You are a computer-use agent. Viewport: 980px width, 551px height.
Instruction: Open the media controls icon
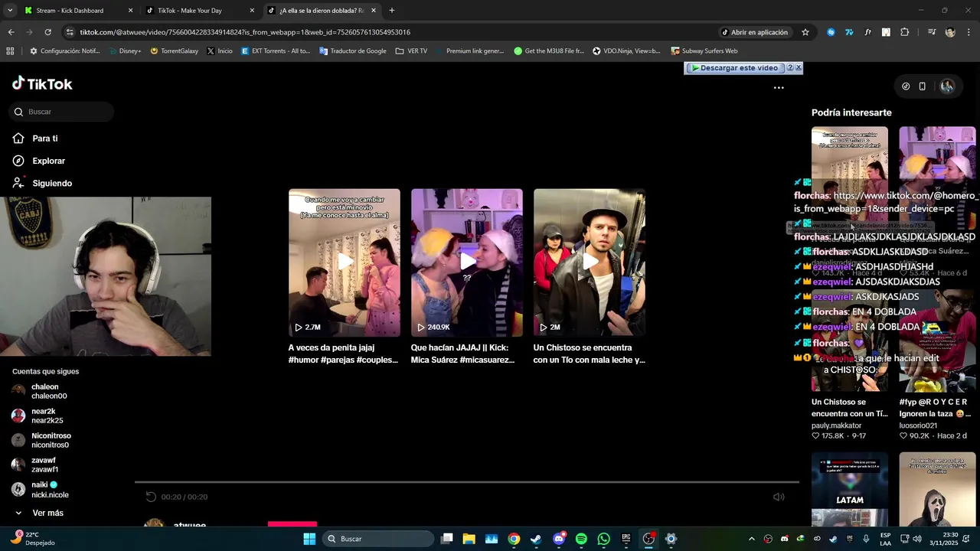[x=932, y=32]
